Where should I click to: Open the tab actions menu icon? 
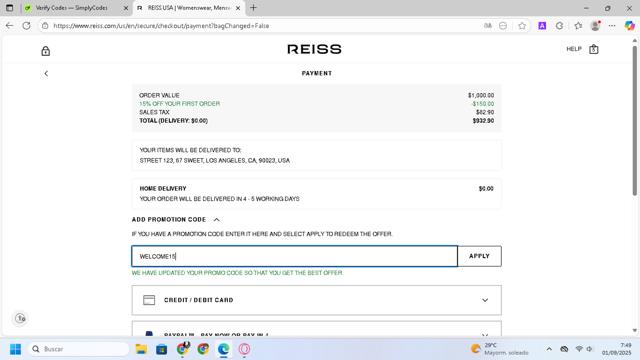(9, 8)
